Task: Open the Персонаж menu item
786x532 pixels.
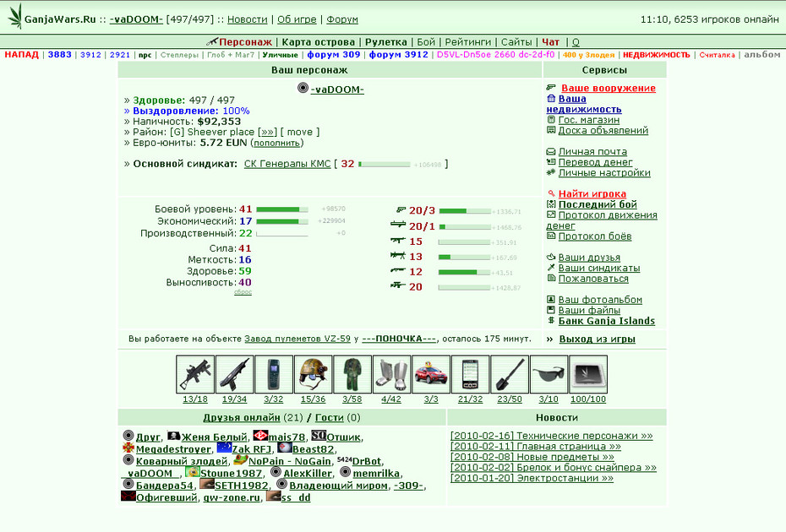Action: coord(245,42)
